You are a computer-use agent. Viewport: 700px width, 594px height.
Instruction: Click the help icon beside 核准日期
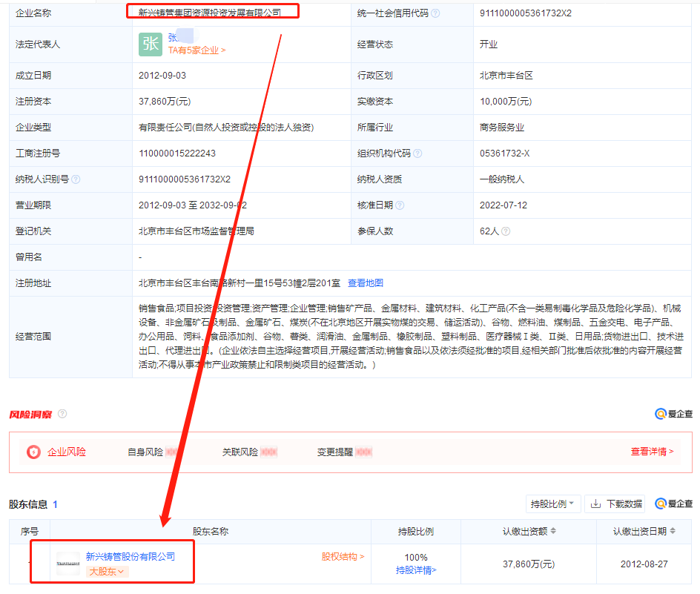click(400, 205)
